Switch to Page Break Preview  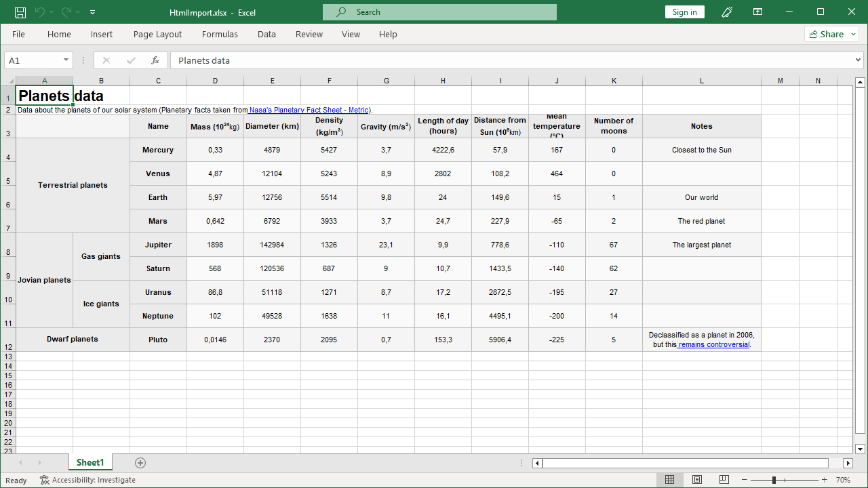point(724,480)
